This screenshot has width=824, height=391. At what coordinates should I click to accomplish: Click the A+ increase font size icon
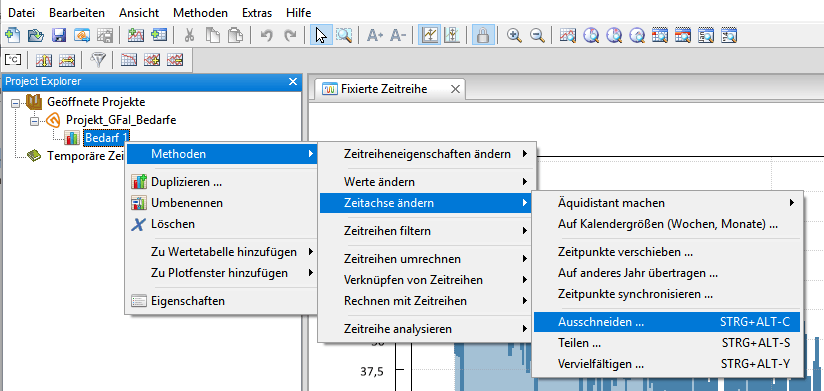375,35
